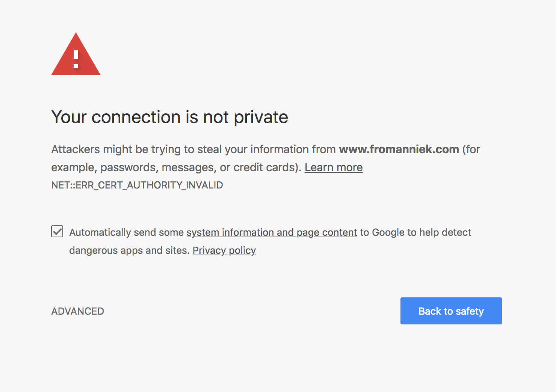Click the NET::ERR_CERT_AUTHORITY_INVALID error code

137,185
